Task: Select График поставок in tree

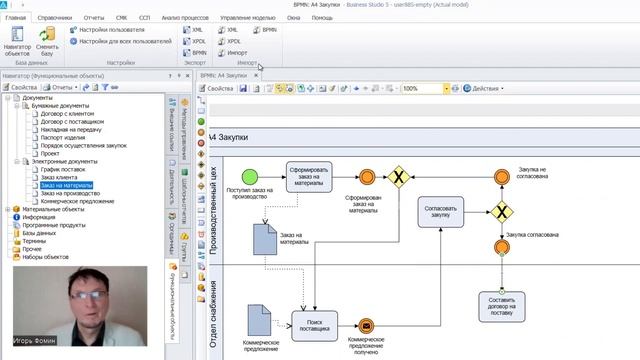Action: (62, 169)
